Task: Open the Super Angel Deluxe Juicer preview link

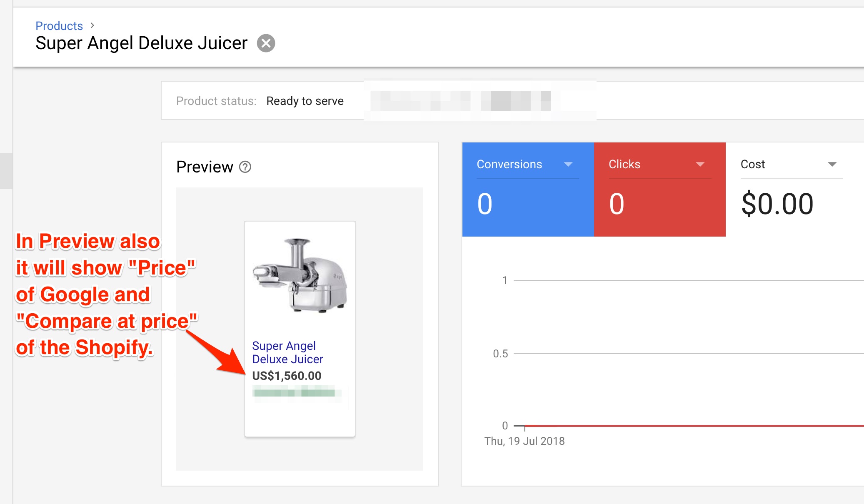Action: pyautogui.click(x=287, y=352)
